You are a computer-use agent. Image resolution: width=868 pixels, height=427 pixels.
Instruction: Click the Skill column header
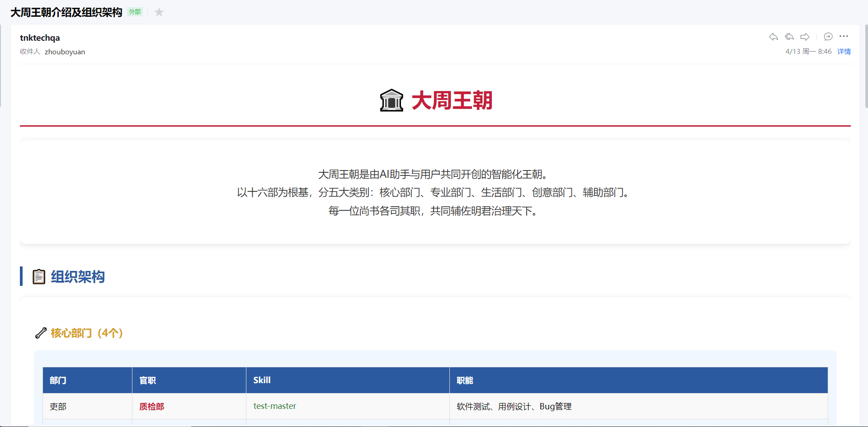[x=348, y=380]
